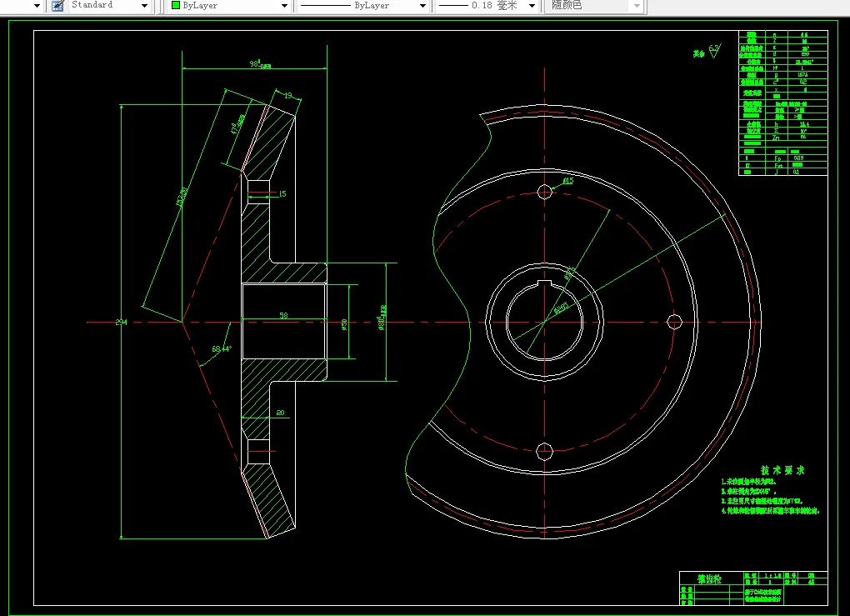The height and width of the screenshot is (616, 850).
Task: Select the 技术要求 heading text
Action: tap(782, 470)
